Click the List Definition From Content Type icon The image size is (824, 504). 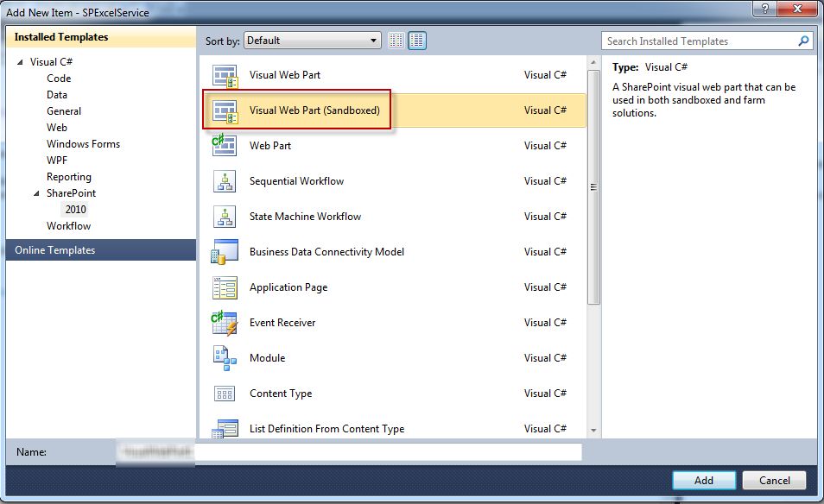coord(225,428)
